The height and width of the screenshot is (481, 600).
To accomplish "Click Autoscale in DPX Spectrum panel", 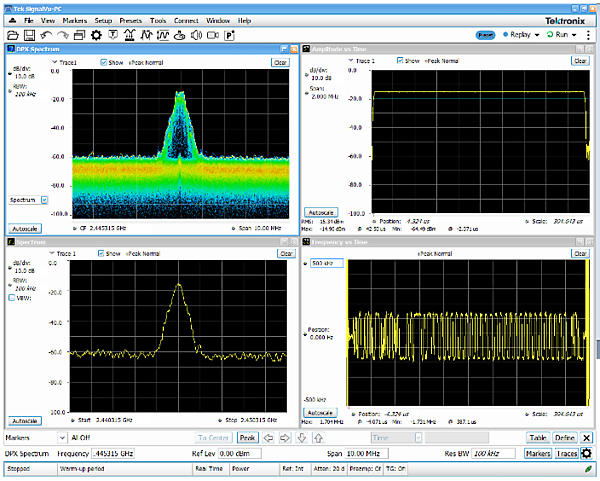I will [x=24, y=229].
